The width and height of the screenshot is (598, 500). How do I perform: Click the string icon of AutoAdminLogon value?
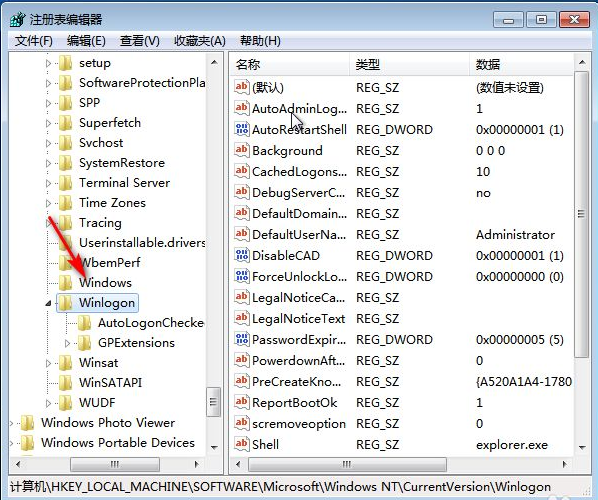242,108
